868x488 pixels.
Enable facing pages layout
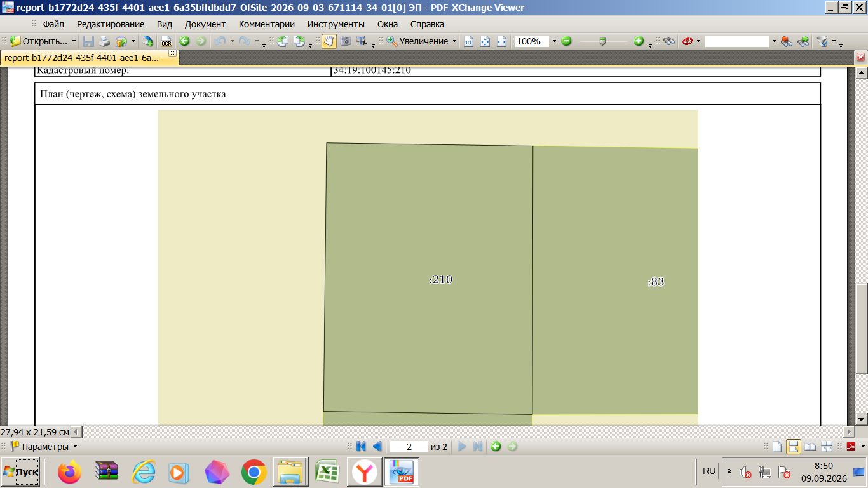pyautogui.click(x=810, y=447)
